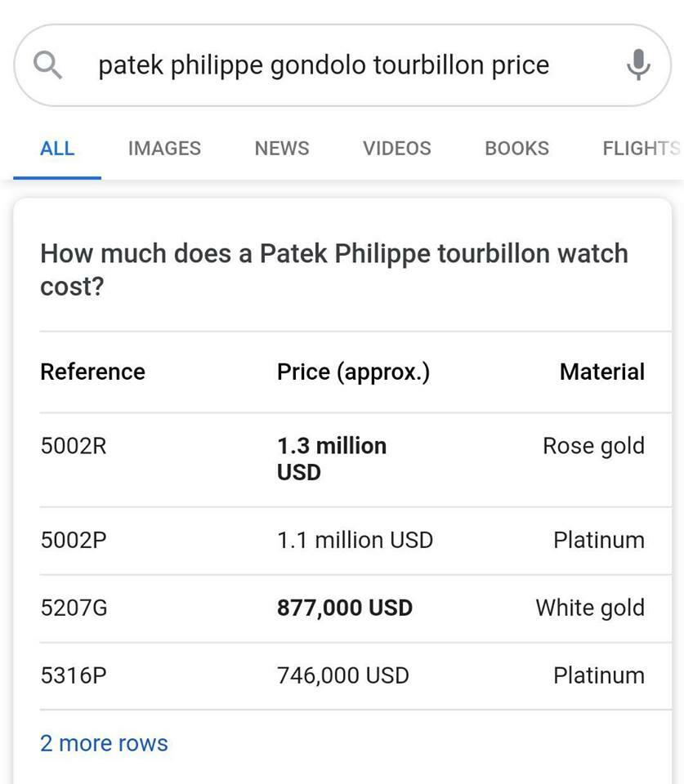Select the 5002P reference row
Image resolution: width=684 pixels, height=784 pixels.
coord(74,541)
